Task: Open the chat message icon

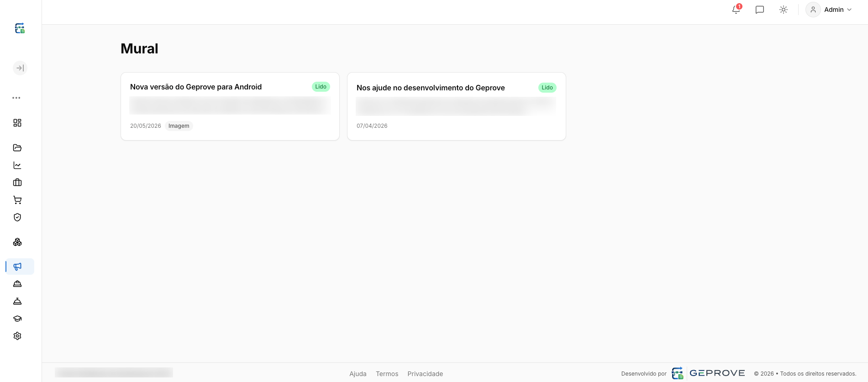Action: tap(760, 10)
